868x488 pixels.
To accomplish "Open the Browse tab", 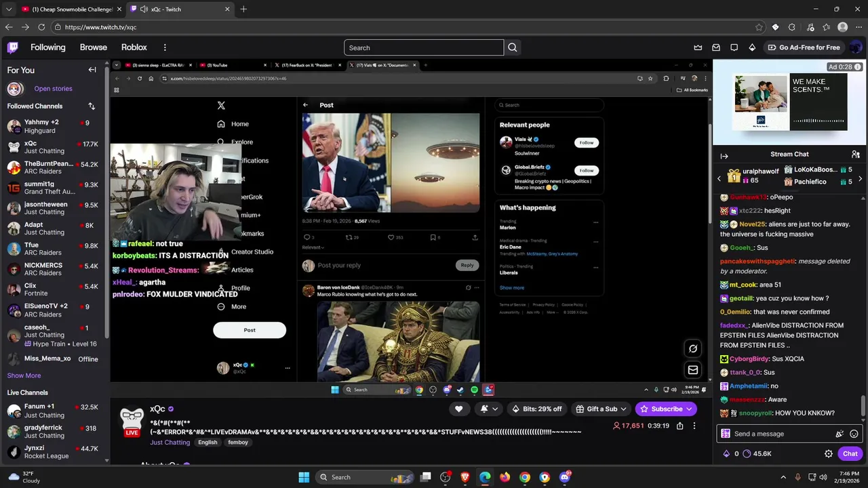I will pos(94,47).
